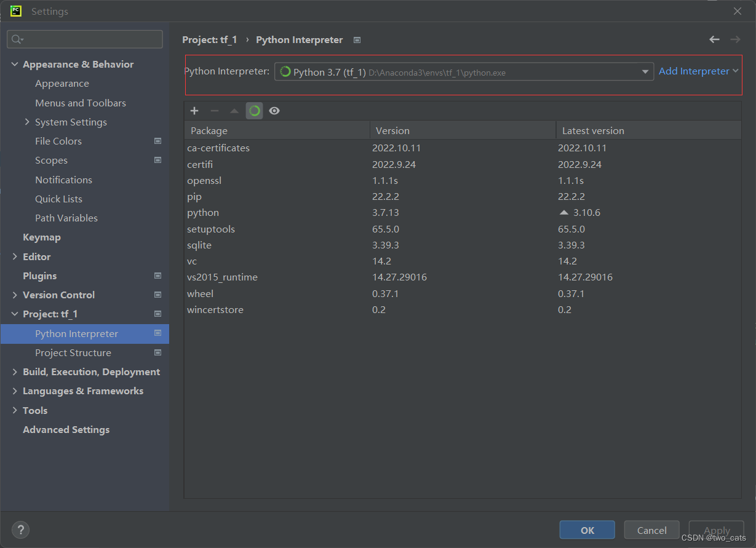
Task: Click the Cancel button
Action: pos(651,530)
